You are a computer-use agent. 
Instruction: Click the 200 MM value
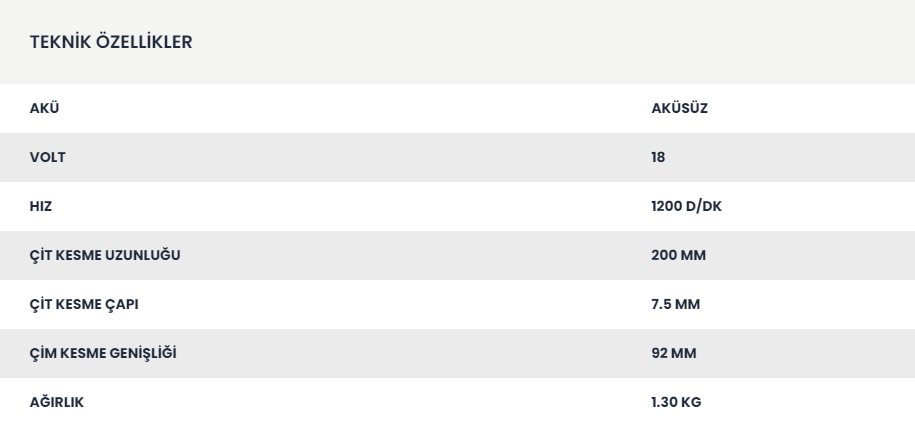678,256
